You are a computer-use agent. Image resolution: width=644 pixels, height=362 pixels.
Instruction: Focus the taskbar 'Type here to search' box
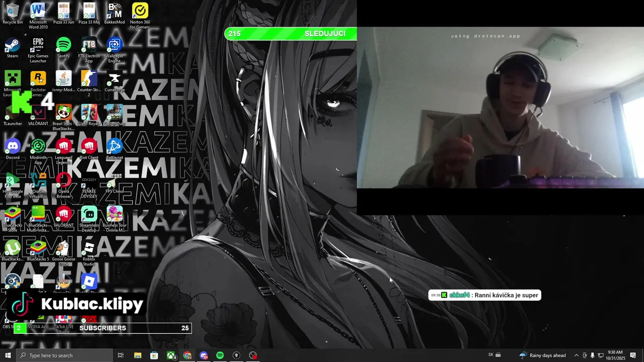(x=64, y=355)
